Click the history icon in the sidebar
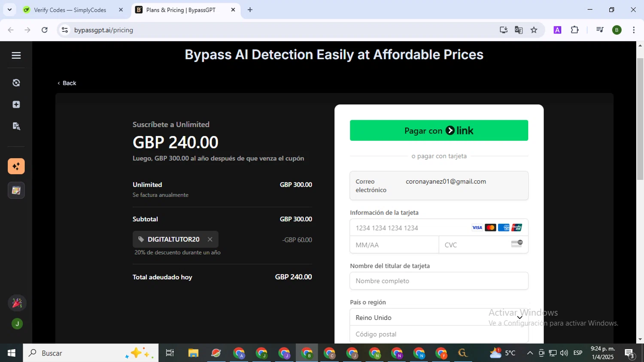The height and width of the screenshot is (362, 644). [16, 83]
